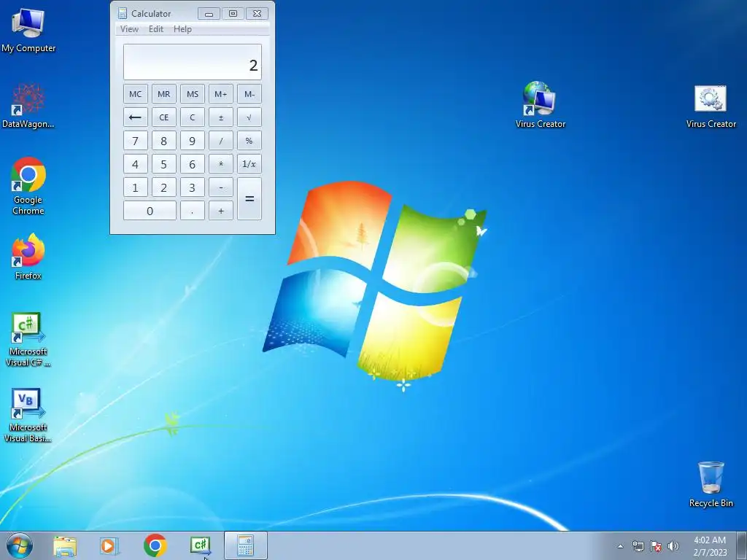Select Virus Creator gear-icon file
The width and height of the screenshot is (747, 560).
click(711, 106)
